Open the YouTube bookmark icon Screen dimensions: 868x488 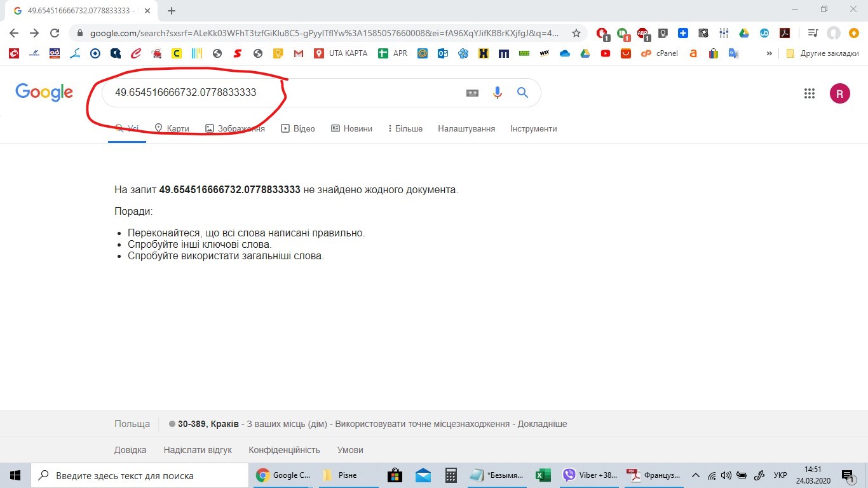(605, 53)
